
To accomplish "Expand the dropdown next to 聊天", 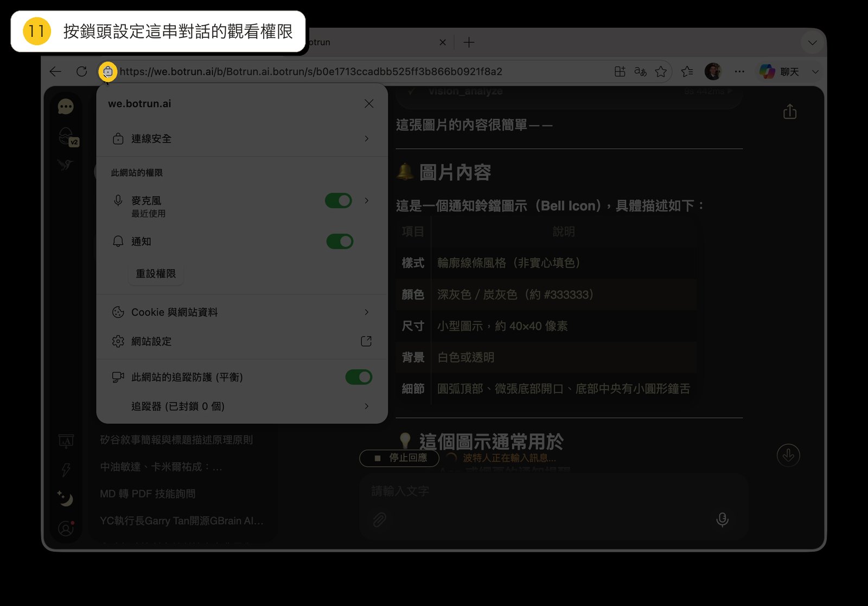I will tap(815, 72).
